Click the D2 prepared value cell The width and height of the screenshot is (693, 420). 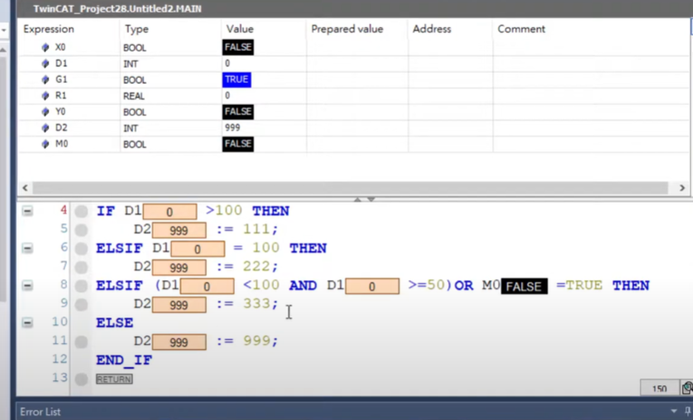point(355,128)
